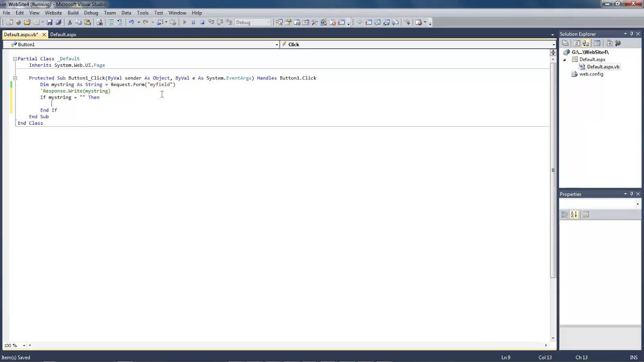The image size is (644, 362).
Task: Toggle auto-hide pin on Solution Explorer
Action: pyautogui.click(x=631, y=34)
